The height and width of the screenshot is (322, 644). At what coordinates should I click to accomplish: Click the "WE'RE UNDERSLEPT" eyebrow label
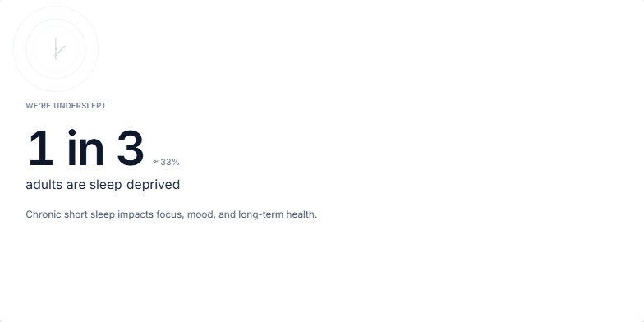click(x=66, y=106)
